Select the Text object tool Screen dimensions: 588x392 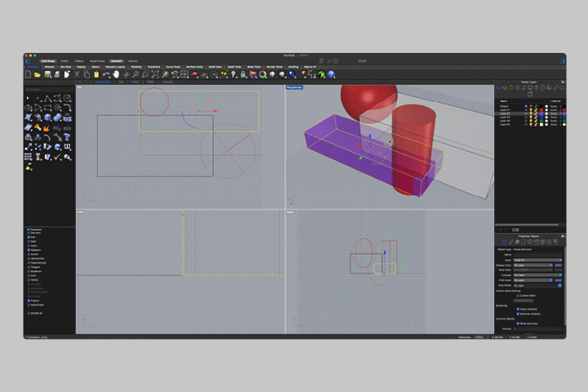point(67,137)
